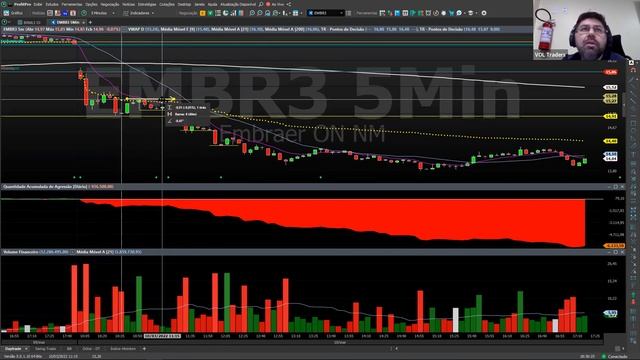The height and width of the screenshot is (360, 640).
Task: Click the highlighted date label on time axis
Action: [x=163, y=336]
